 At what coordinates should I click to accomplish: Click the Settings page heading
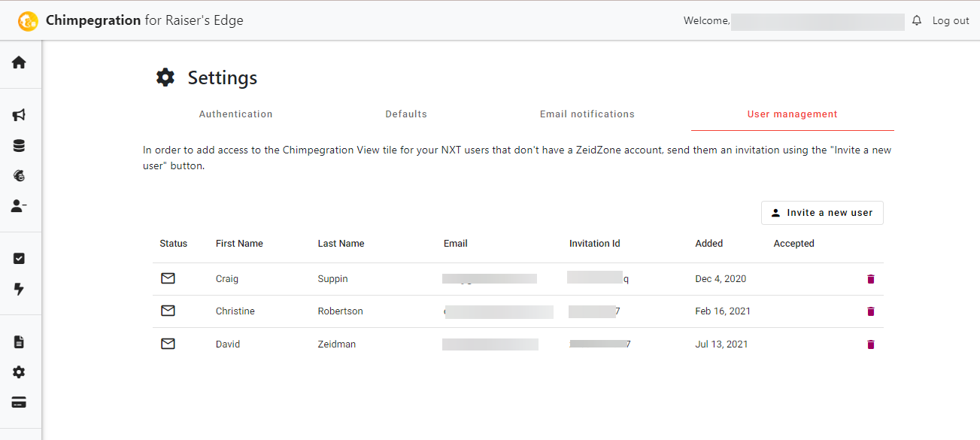223,77
